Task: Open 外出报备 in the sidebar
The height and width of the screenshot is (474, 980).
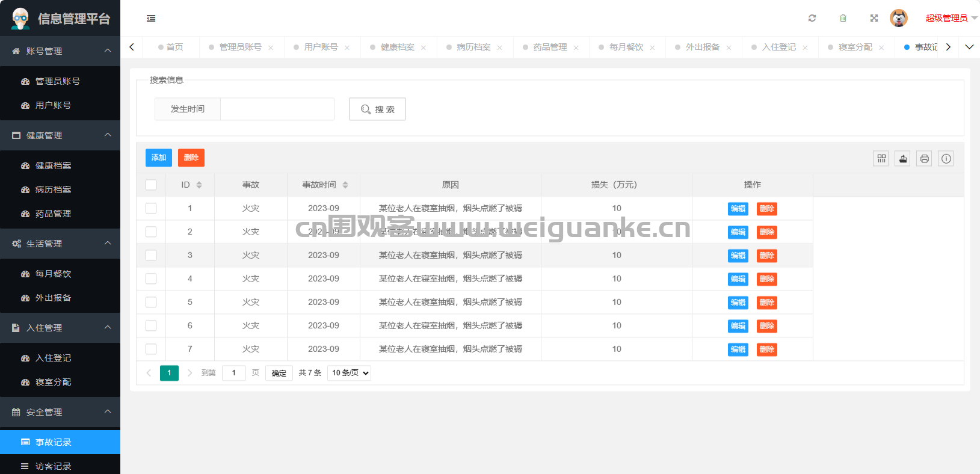Action: point(60,298)
